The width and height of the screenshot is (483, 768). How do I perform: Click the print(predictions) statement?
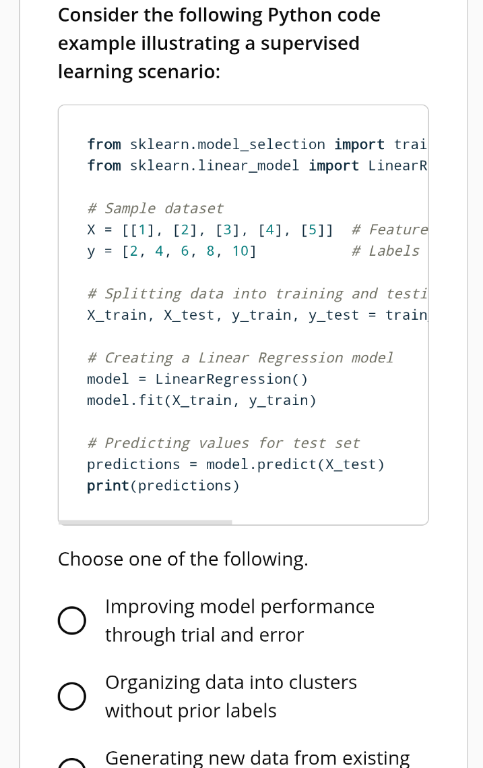tap(163, 485)
